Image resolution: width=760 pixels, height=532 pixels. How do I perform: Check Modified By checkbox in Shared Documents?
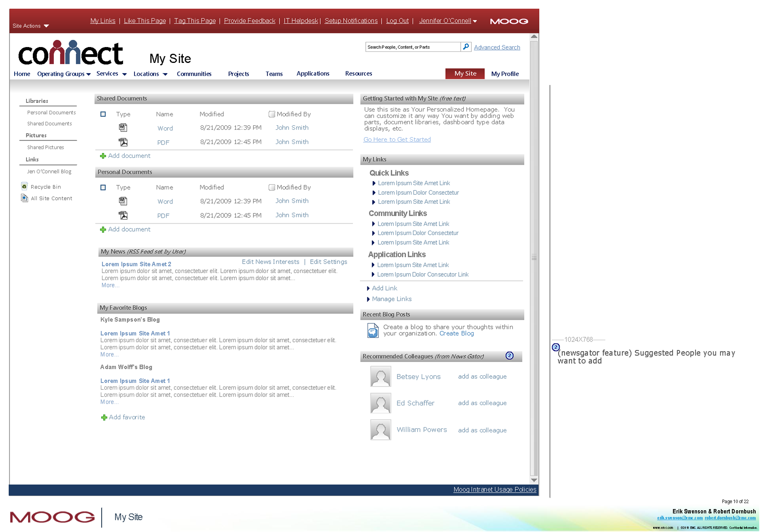[x=272, y=114]
